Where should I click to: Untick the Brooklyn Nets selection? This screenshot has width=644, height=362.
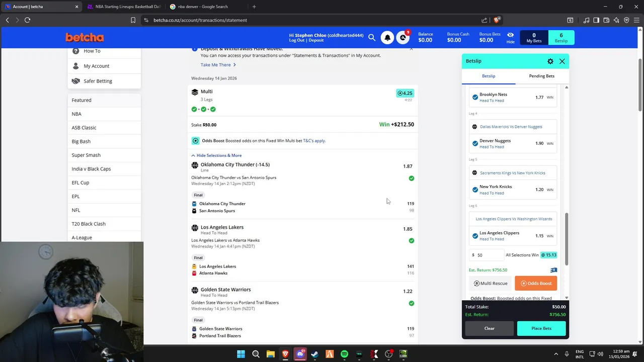pos(475,98)
